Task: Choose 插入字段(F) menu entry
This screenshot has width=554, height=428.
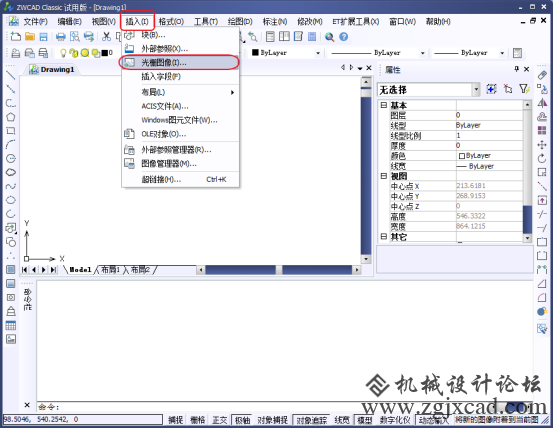Action: click(x=180, y=76)
